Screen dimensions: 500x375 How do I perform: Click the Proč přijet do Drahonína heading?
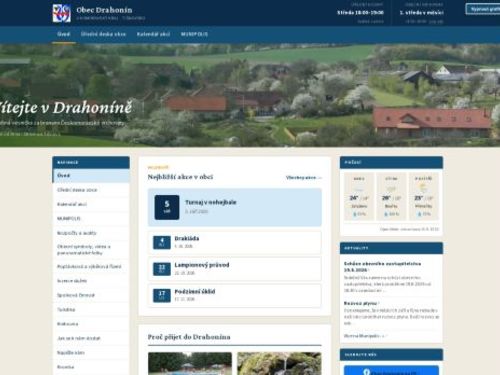coord(189,337)
